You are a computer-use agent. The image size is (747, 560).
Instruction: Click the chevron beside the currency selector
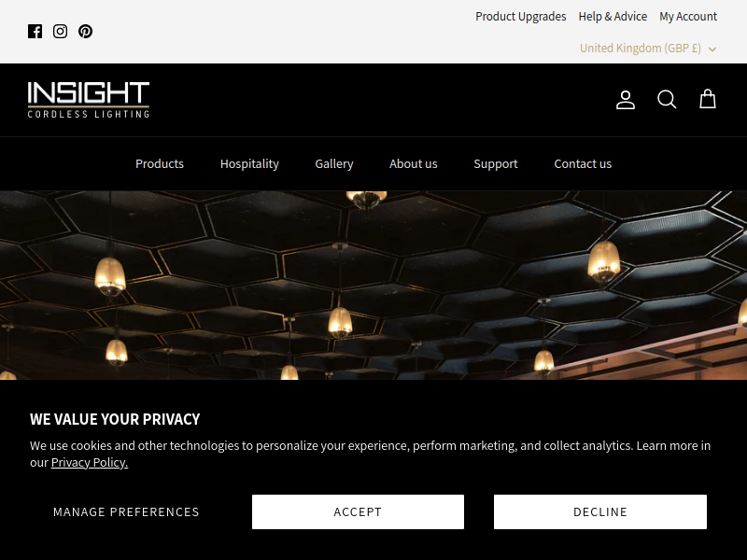tap(712, 49)
